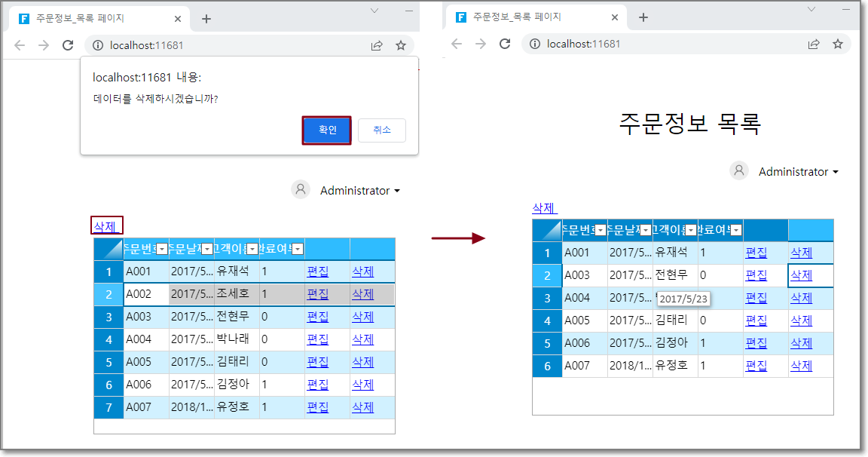Close the left window's 주문정보_목록 페이지 tab
Viewport: 868px width, 457px height.
point(178,19)
